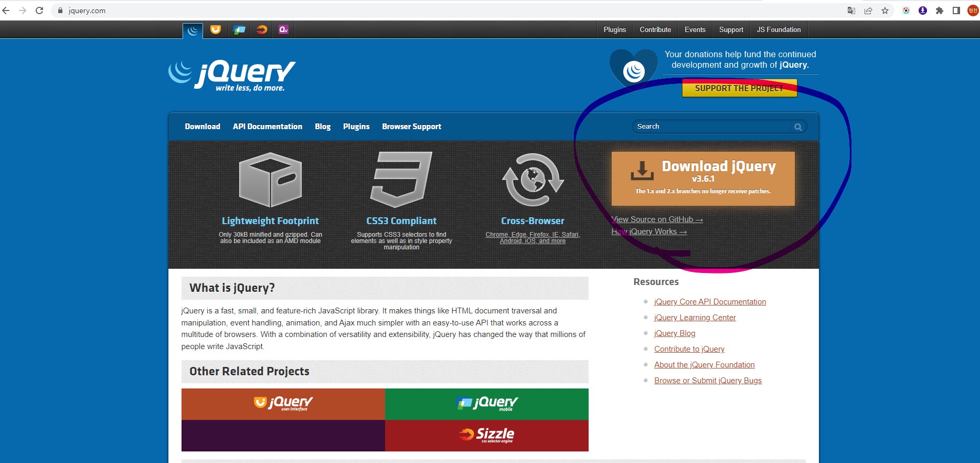The height and width of the screenshot is (463, 980).
Task: Open the jQuery UI icon in top bar
Action: (x=216, y=30)
